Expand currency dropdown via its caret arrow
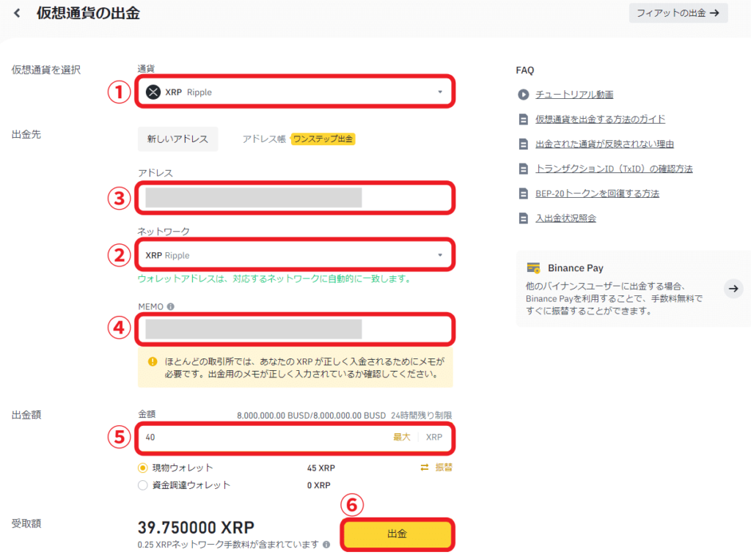 (440, 92)
